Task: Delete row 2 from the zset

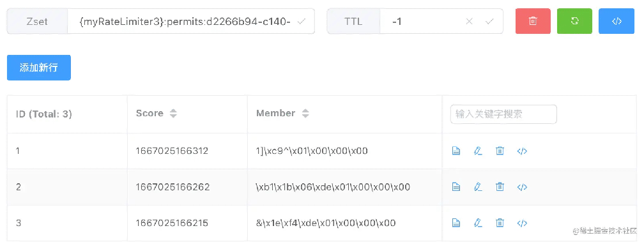Action: [500, 187]
